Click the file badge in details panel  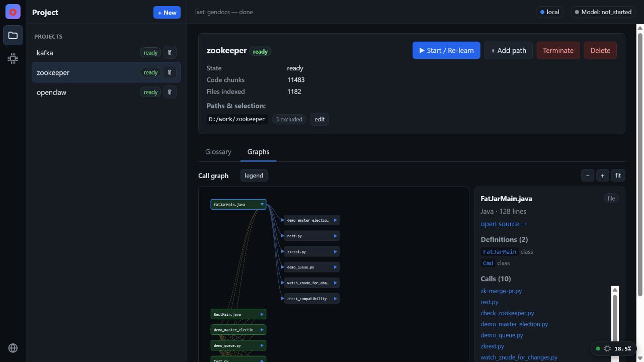pyautogui.click(x=611, y=199)
